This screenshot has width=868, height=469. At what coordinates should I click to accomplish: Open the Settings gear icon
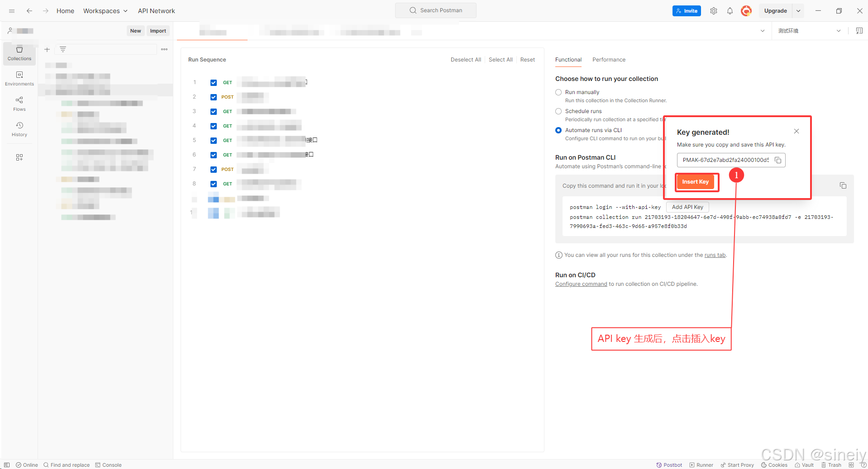pyautogui.click(x=714, y=11)
